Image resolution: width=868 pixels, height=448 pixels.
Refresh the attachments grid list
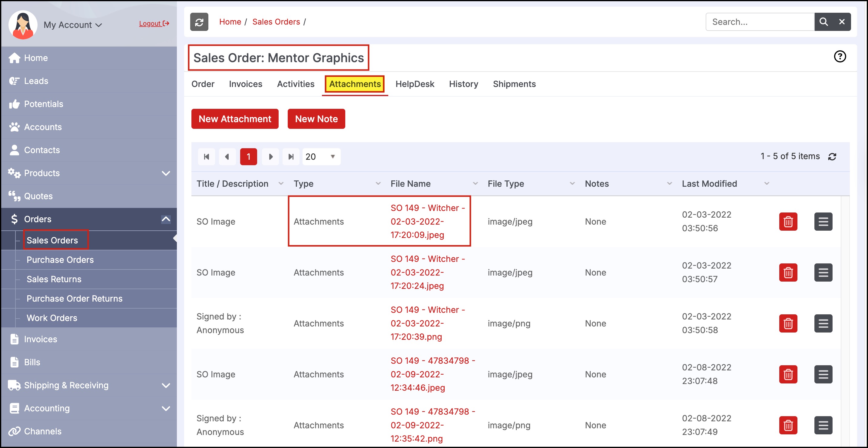click(832, 156)
